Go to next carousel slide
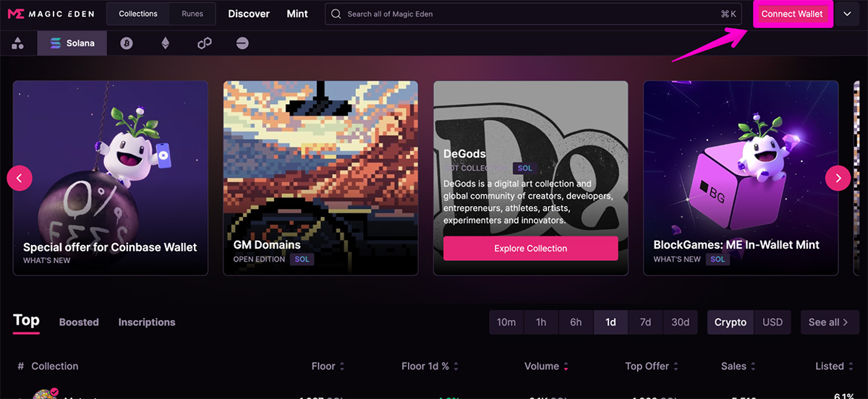 [838, 177]
